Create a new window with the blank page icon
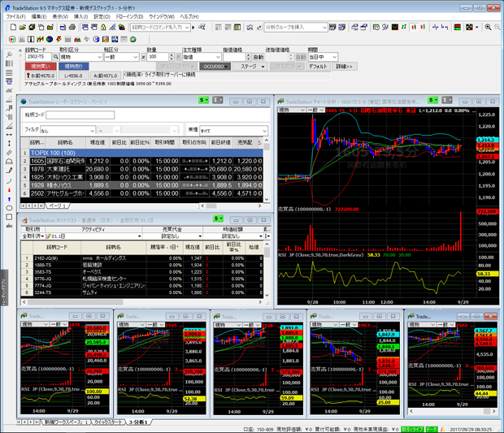504x433 pixels. 13,28
